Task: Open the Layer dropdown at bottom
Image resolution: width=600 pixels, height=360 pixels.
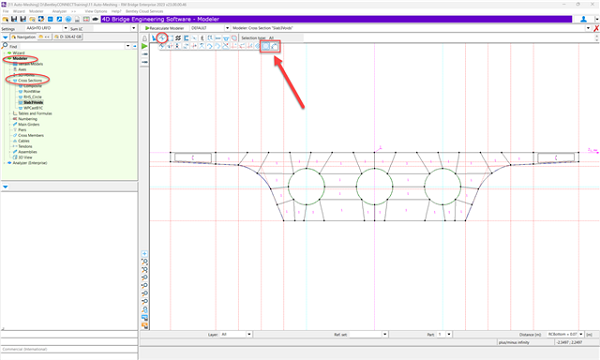Action: [249, 334]
